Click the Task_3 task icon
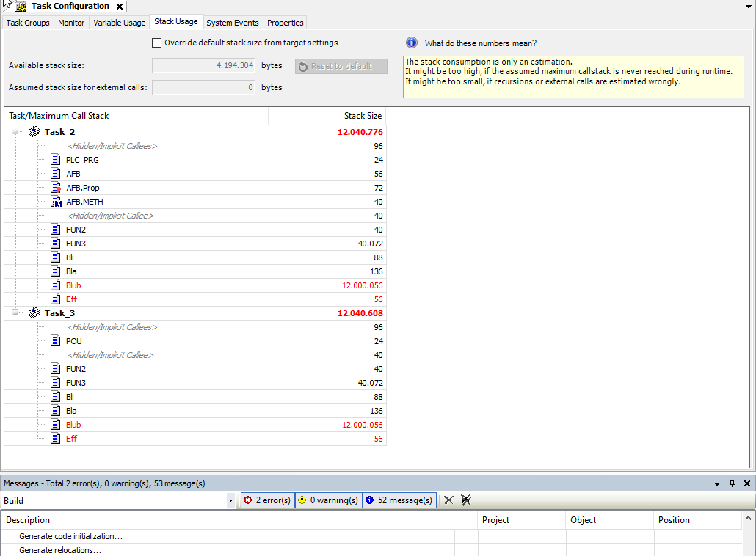Screen dimensions: 756x556 pyautogui.click(x=33, y=312)
